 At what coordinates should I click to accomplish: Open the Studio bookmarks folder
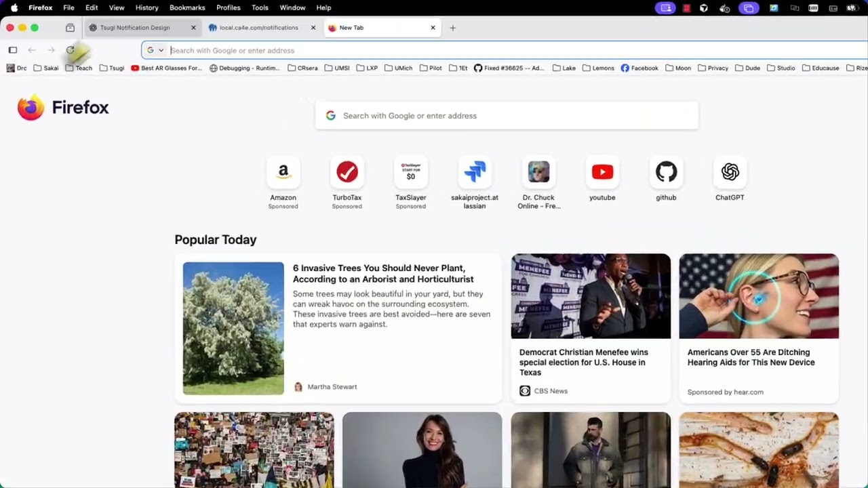tap(781, 68)
